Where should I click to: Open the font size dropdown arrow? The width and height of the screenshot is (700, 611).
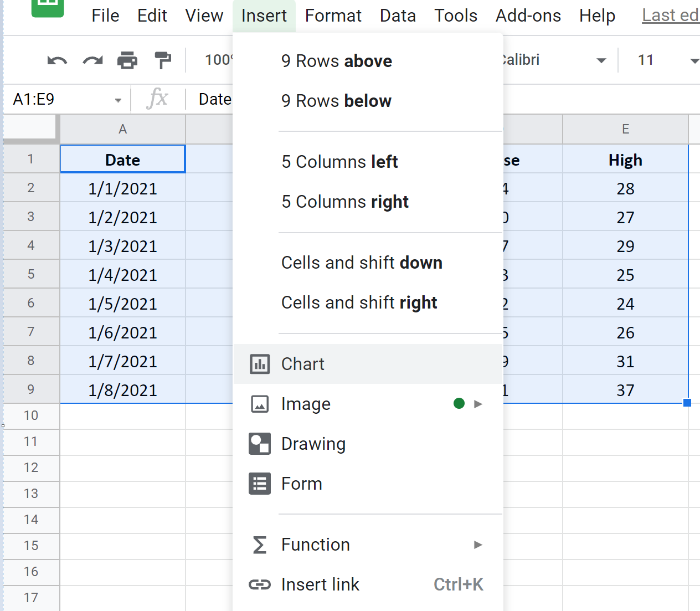[694, 60]
